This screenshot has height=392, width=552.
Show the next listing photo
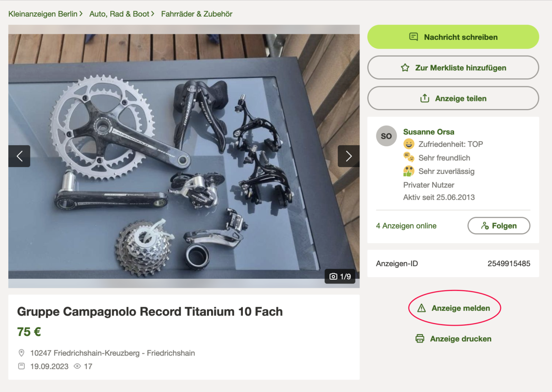[x=348, y=156]
